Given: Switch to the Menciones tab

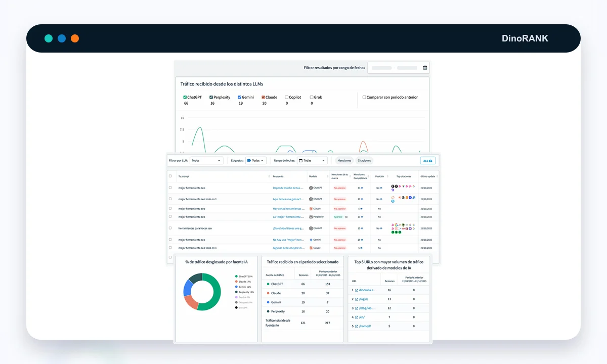Looking at the screenshot, I should [x=344, y=160].
